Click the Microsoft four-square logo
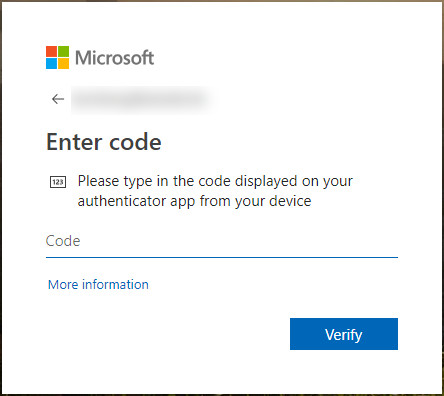Screen dimensions: 444x396 [x=57, y=57]
